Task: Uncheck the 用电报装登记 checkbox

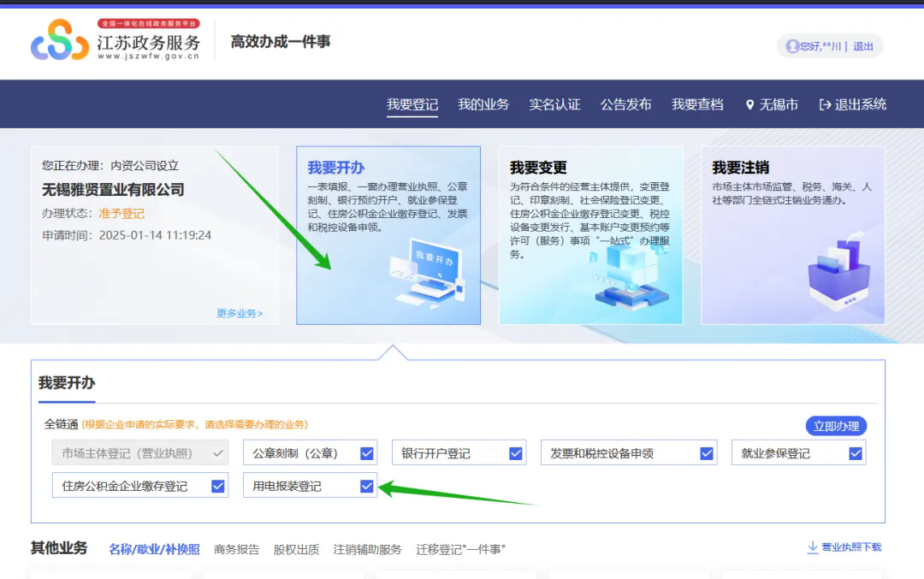Action: coord(367,486)
